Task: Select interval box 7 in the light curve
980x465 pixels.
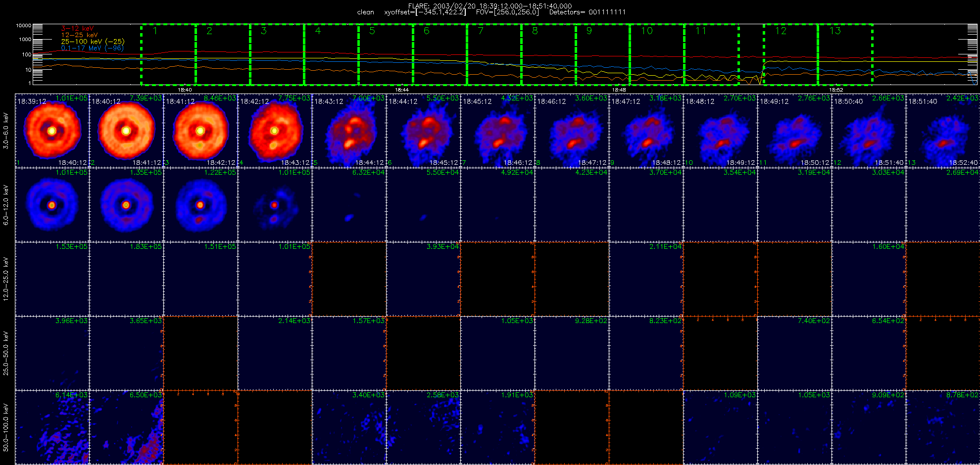Action: (494, 54)
